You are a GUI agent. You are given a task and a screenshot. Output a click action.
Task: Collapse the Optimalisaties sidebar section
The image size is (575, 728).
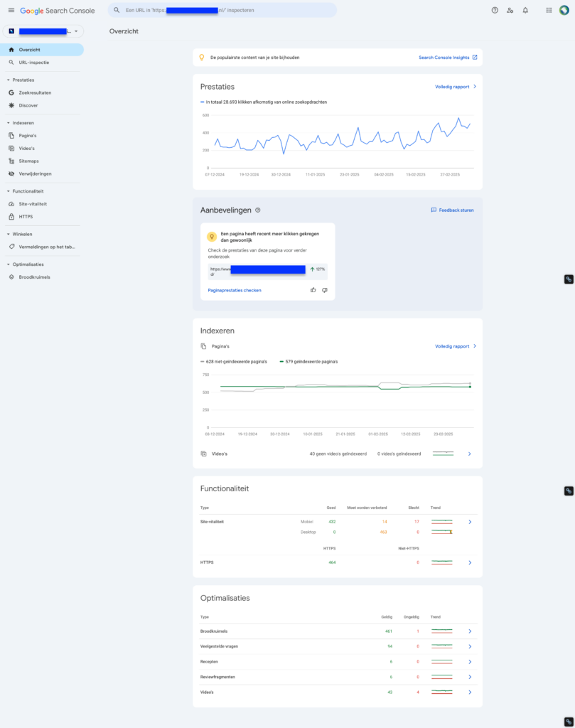pos(9,264)
